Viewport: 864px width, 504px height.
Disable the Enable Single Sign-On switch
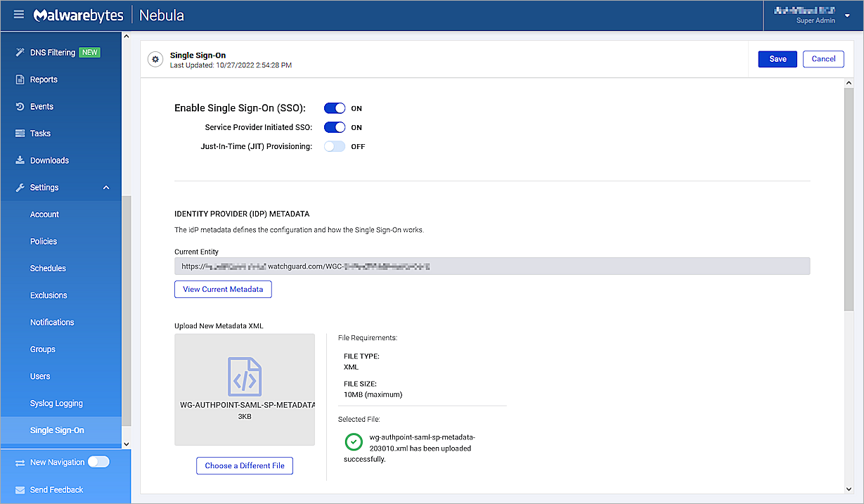[x=335, y=108]
